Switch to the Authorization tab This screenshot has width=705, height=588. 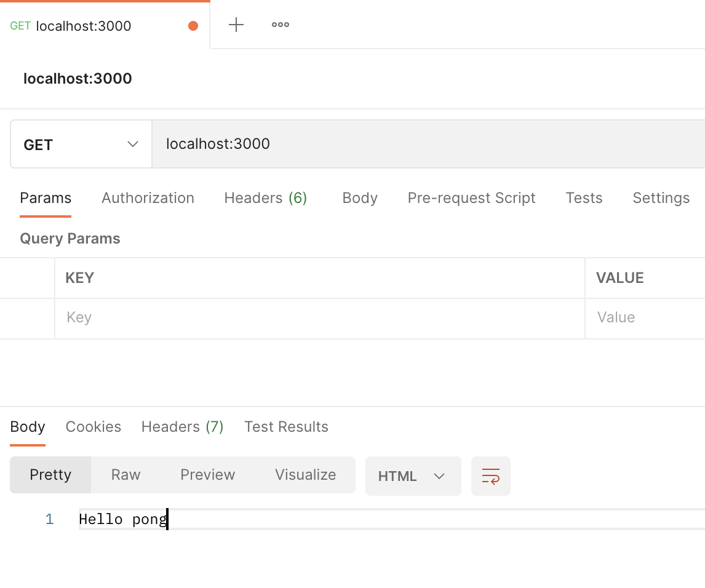coord(148,198)
